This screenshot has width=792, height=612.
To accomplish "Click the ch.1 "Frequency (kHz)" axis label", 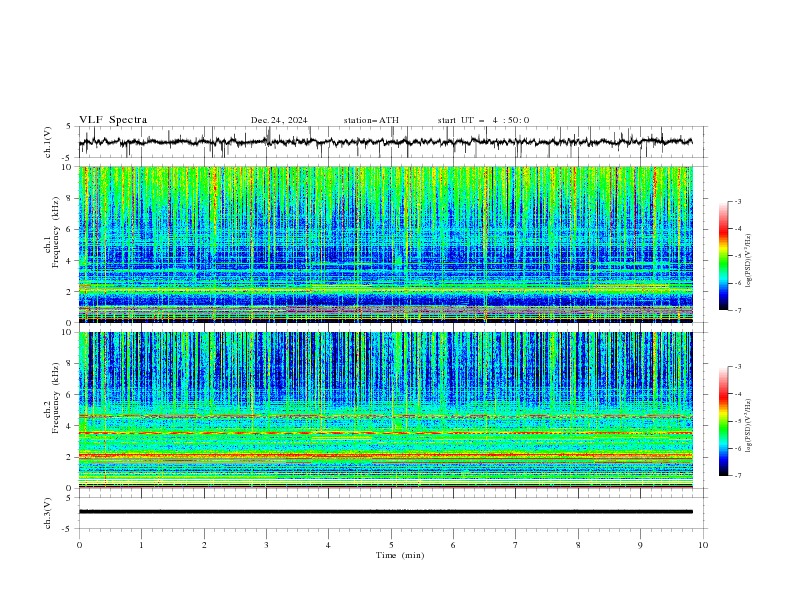I will click(x=56, y=232).
